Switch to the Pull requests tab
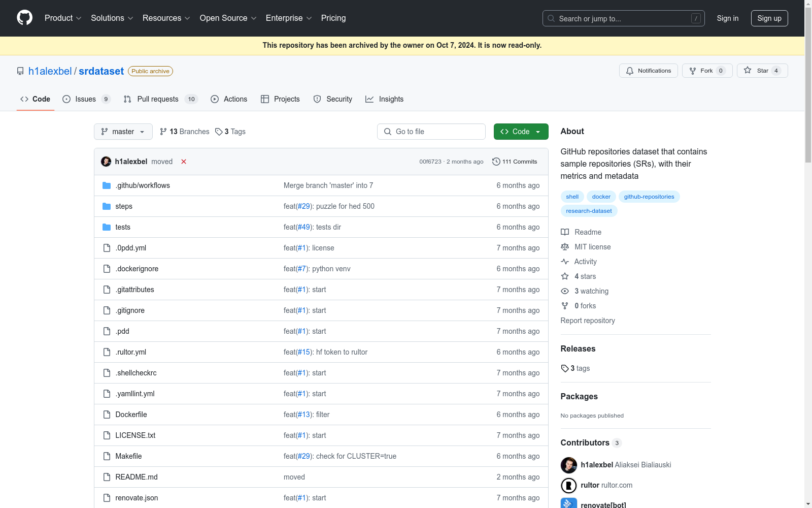 pos(160,99)
